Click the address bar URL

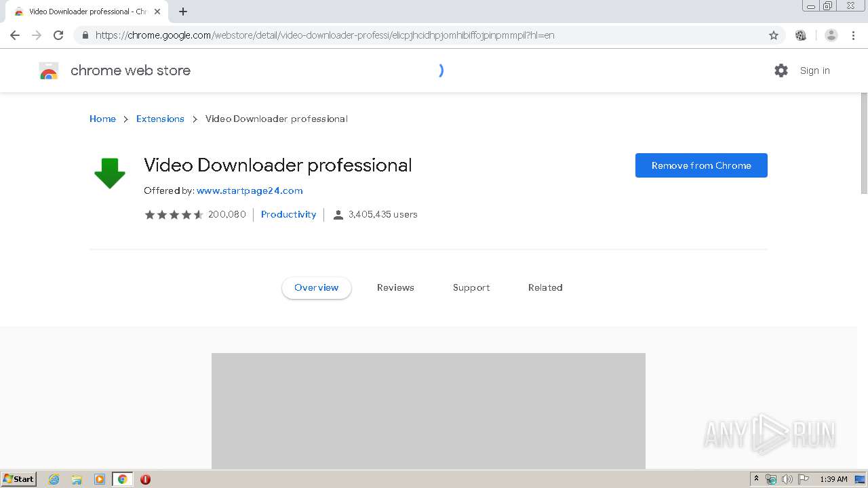point(325,35)
